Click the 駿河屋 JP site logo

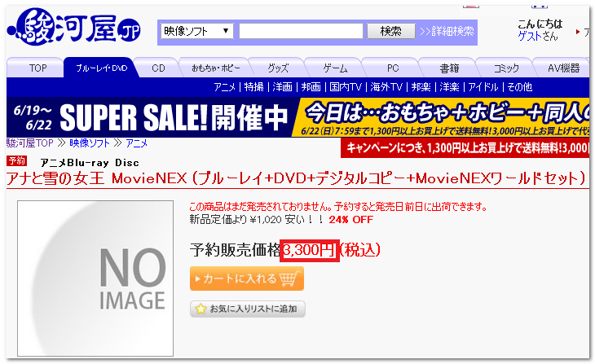pyautogui.click(x=74, y=28)
